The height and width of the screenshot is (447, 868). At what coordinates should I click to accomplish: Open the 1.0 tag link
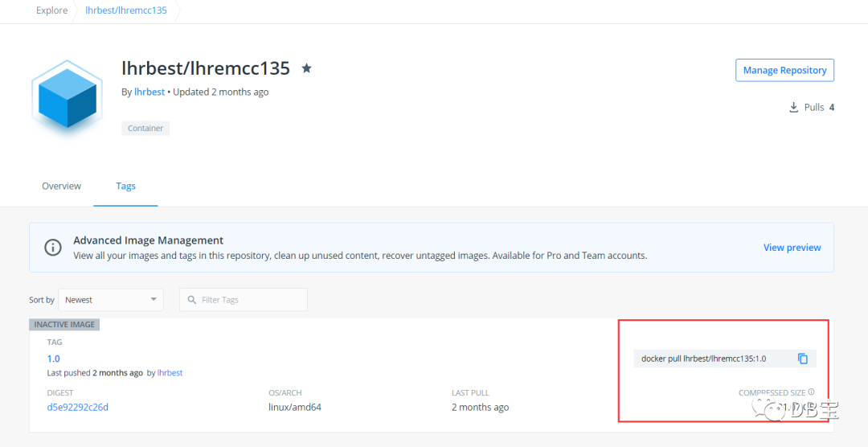tap(53, 359)
